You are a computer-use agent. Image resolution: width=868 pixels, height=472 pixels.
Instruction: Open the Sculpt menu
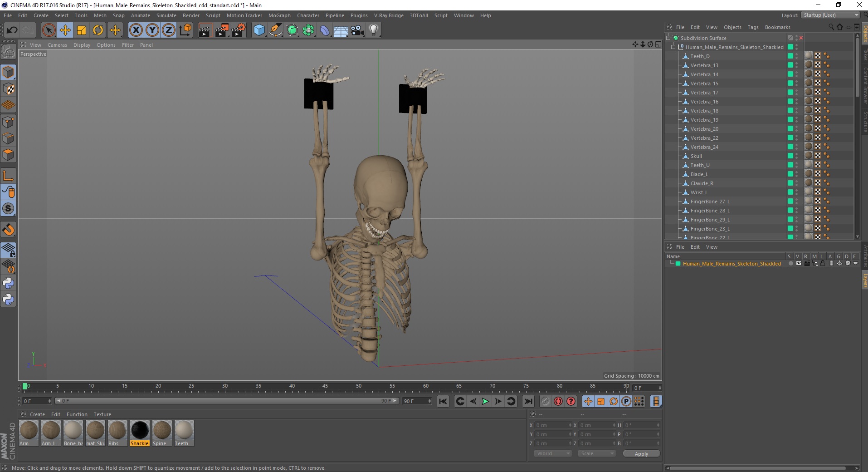[213, 15]
